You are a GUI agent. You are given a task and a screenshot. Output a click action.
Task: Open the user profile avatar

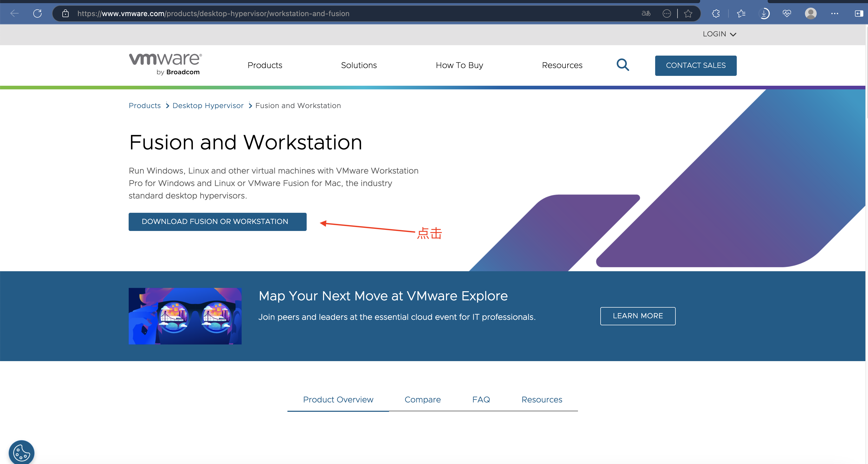pyautogui.click(x=811, y=14)
